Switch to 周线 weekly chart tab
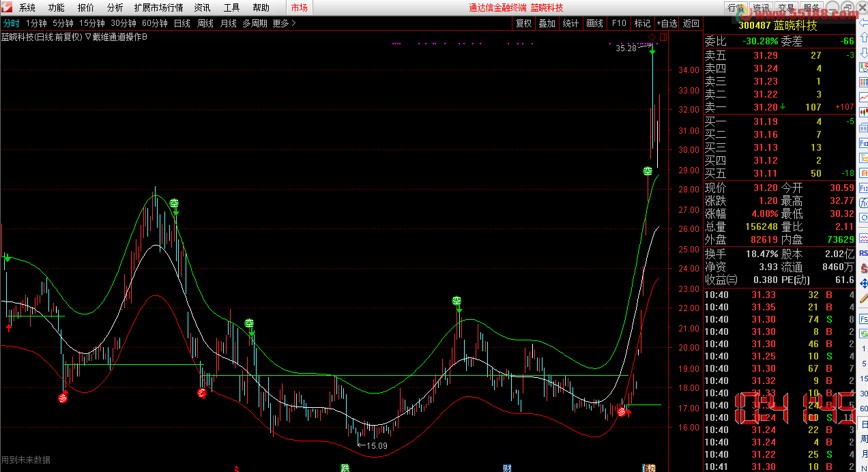 pos(205,23)
